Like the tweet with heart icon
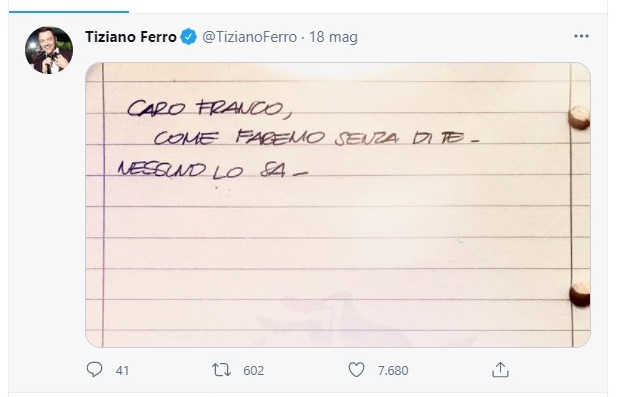Image resolution: width=618 pixels, height=397 pixels. click(x=356, y=370)
